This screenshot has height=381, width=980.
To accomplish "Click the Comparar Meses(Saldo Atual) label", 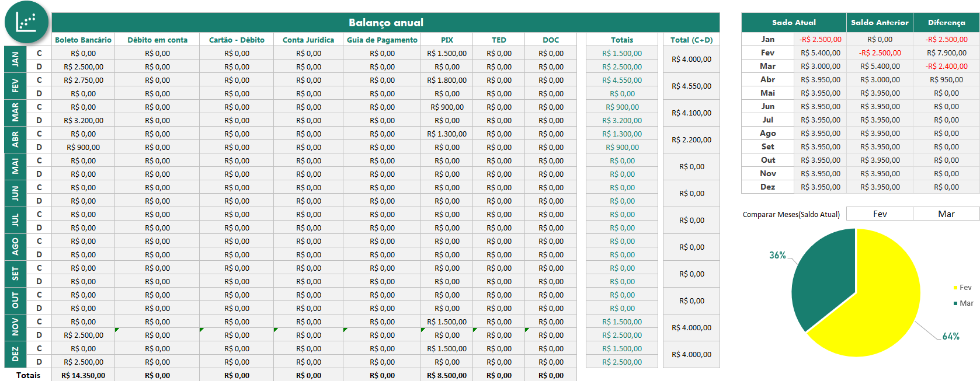I will tap(791, 215).
